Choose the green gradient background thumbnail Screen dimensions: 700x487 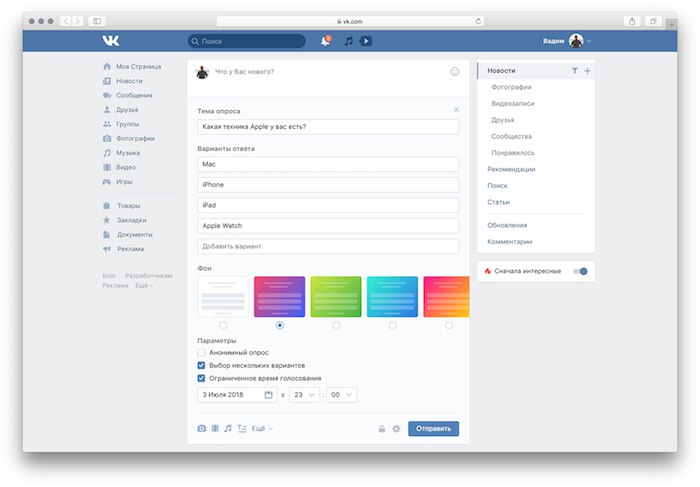click(x=336, y=297)
